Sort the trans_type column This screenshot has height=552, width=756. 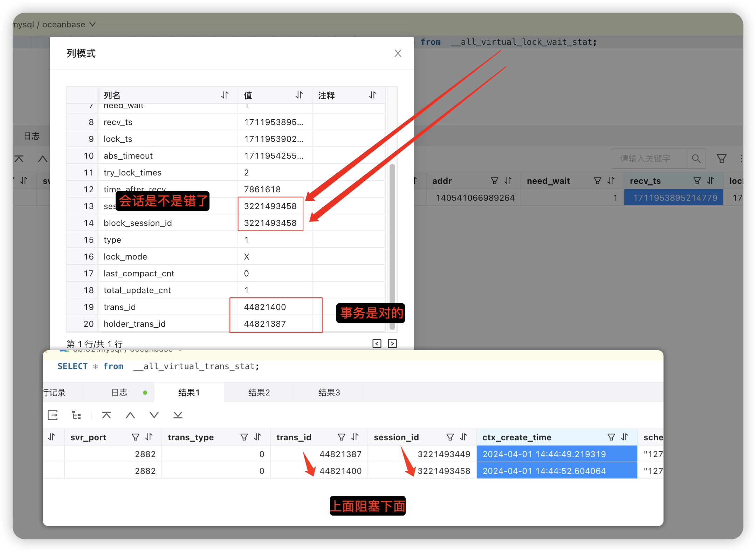coord(257,437)
